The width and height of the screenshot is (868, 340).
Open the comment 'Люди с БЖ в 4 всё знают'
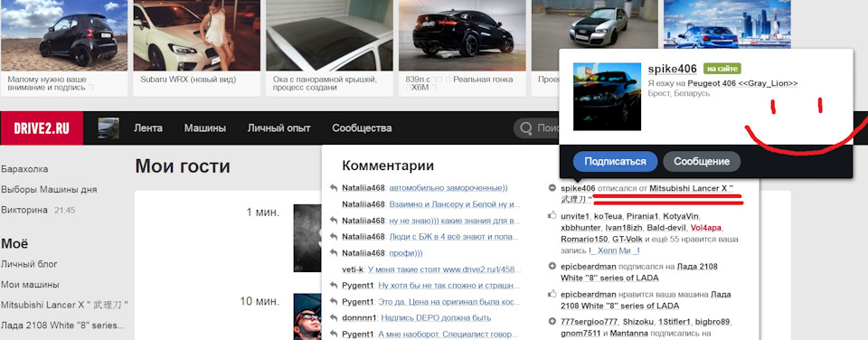click(455, 236)
